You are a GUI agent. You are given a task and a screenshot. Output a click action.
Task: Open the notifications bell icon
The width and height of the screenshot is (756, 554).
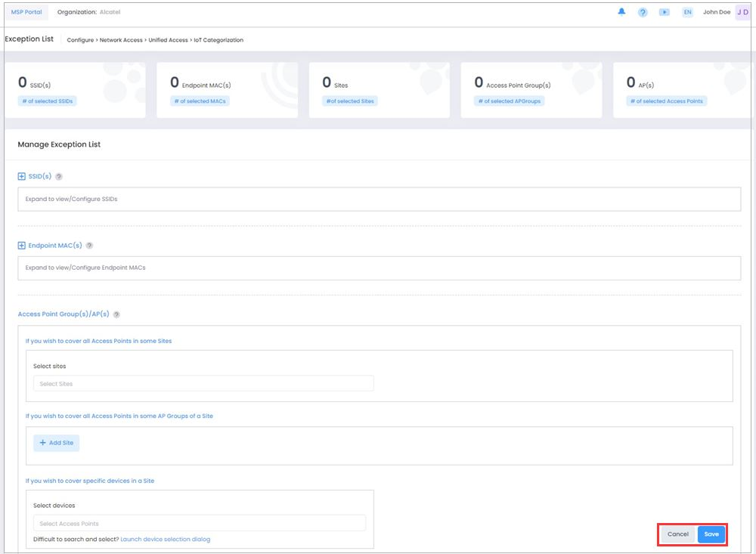click(x=621, y=12)
